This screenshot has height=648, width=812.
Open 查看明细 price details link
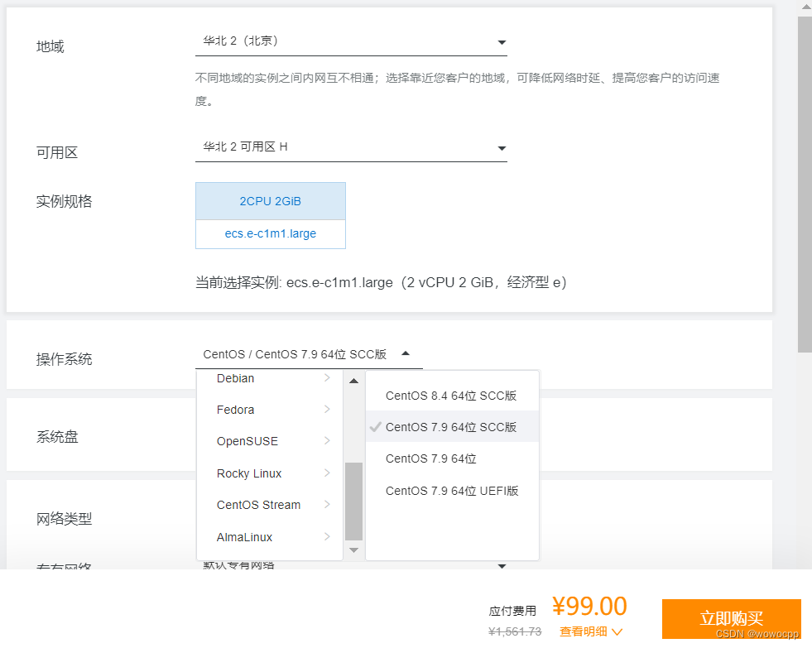583,631
